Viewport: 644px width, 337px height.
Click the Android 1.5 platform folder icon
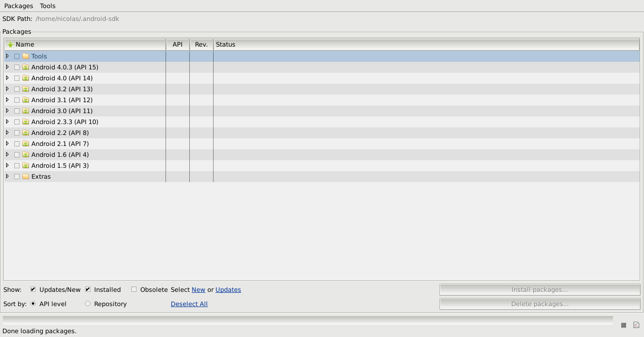[26, 165]
